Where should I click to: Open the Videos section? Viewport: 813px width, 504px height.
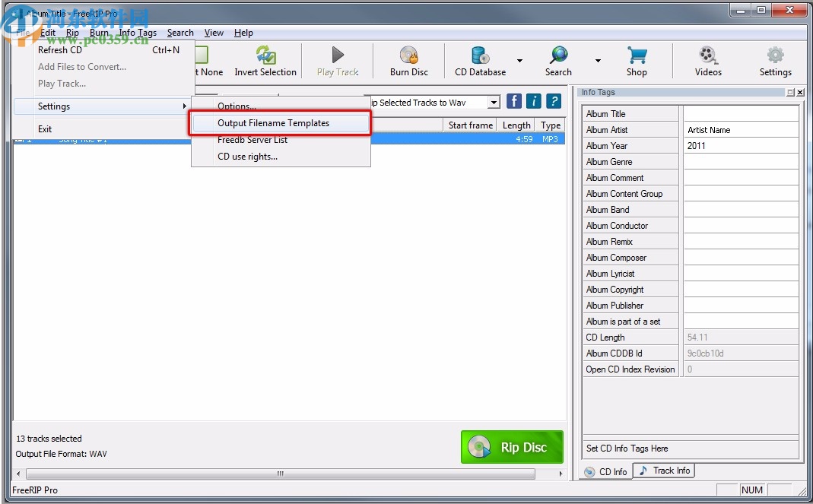pos(708,61)
